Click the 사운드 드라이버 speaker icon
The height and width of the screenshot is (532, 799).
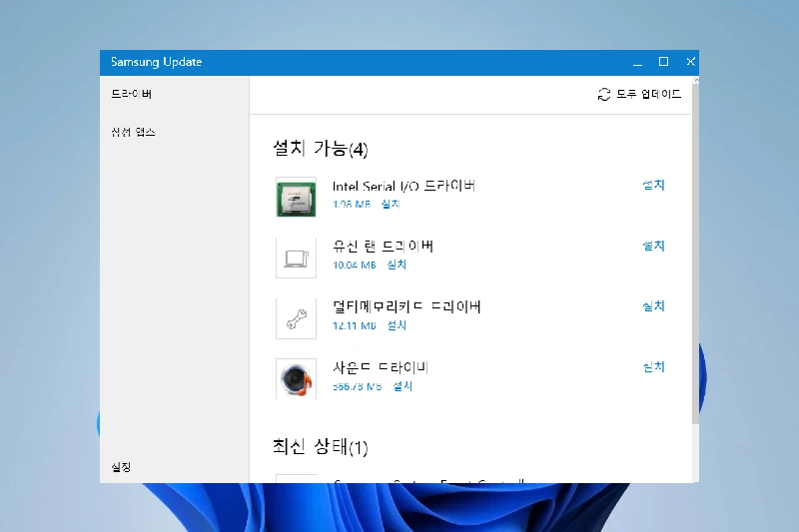(x=296, y=379)
